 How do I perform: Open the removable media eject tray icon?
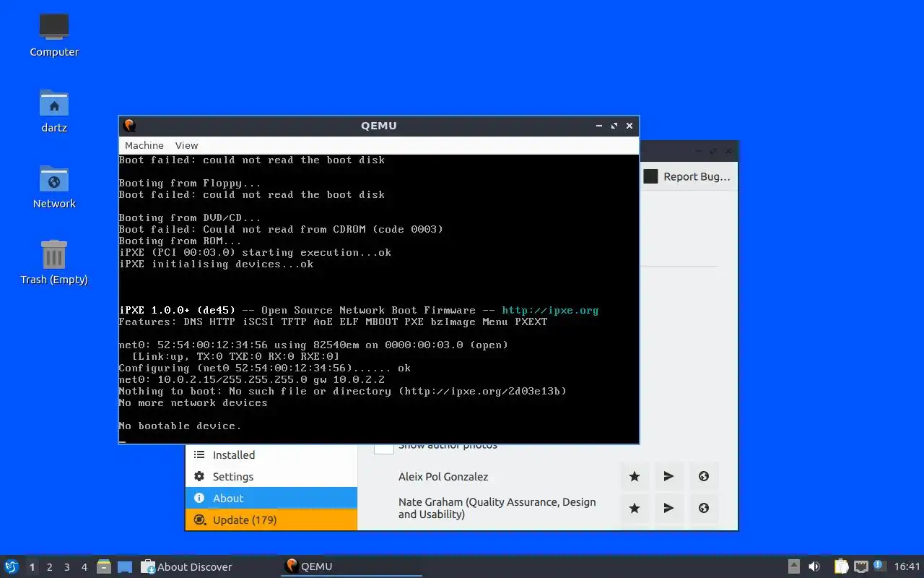(794, 566)
